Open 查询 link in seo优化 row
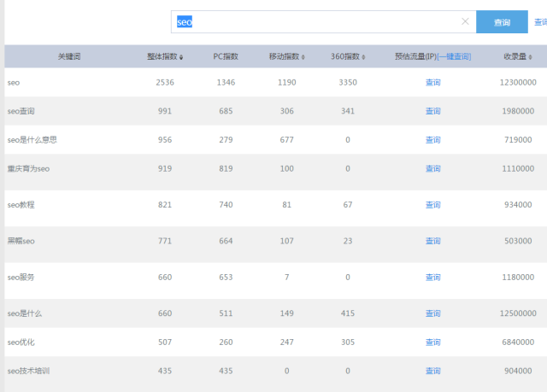Screen dimensions: 547x392 433,342
